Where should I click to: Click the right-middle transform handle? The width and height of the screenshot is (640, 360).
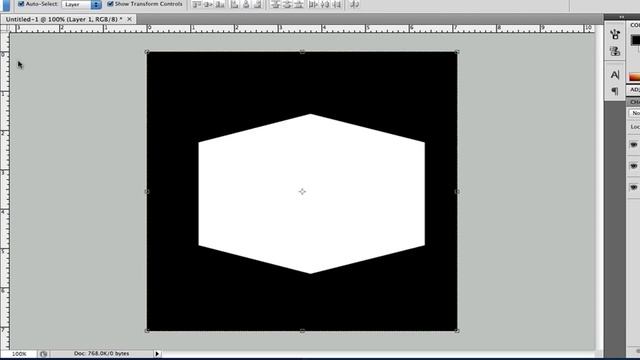[x=457, y=191]
